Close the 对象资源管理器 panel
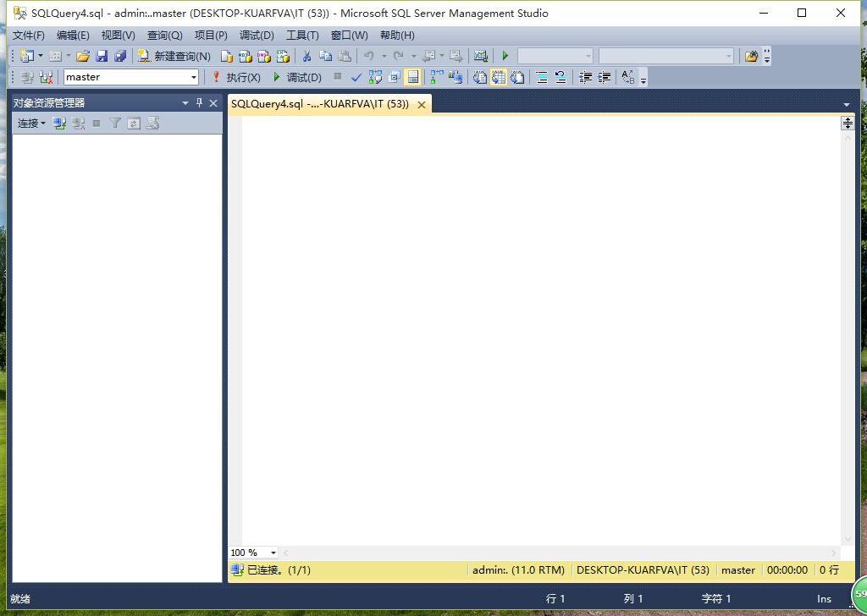This screenshot has height=616, width=867. click(x=213, y=102)
